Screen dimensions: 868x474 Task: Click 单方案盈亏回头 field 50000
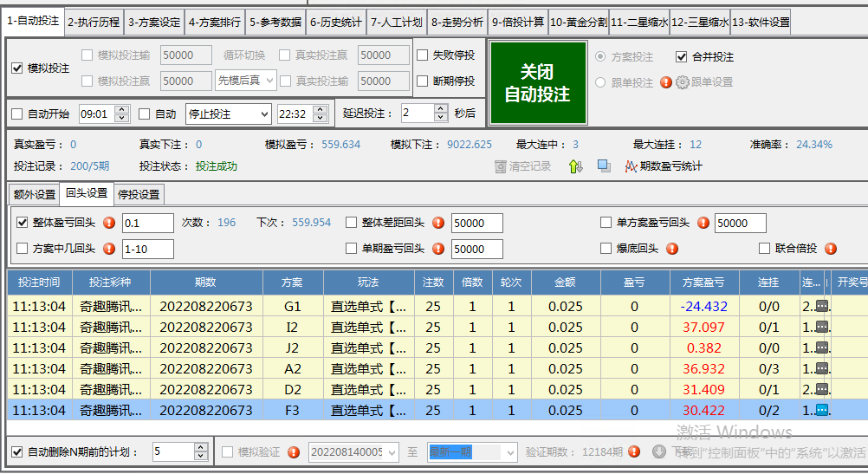(740, 224)
